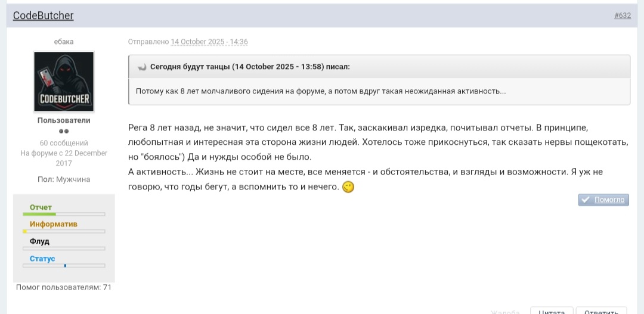Image resolution: width=644 pixels, height=314 pixels.
Task: Click the winking smiley emoticon in post
Action: pos(348,187)
